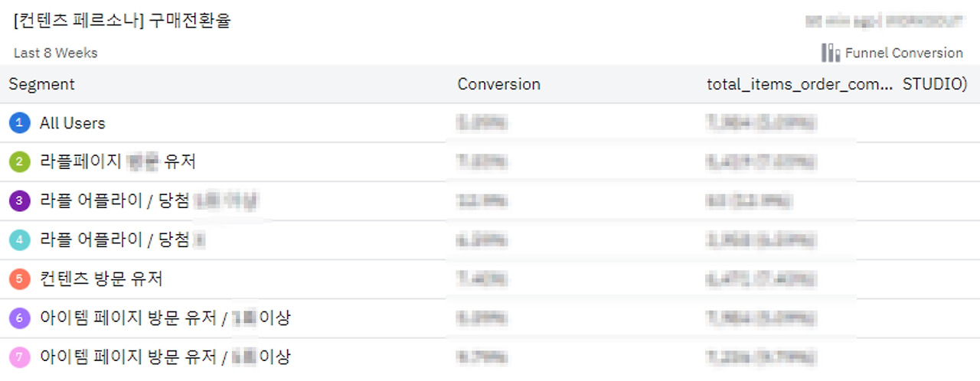
Task: Click the green segment 2 badge
Action: point(20,162)
